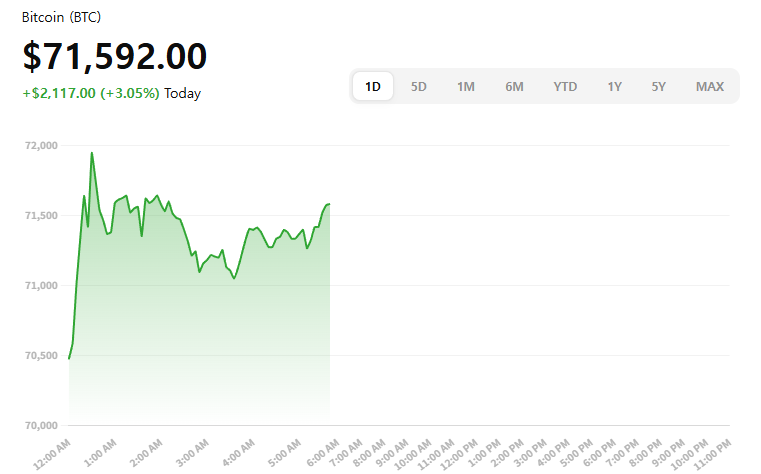
Task: Click the 12:00 AM x-axis label
Action: coord(52,450)
